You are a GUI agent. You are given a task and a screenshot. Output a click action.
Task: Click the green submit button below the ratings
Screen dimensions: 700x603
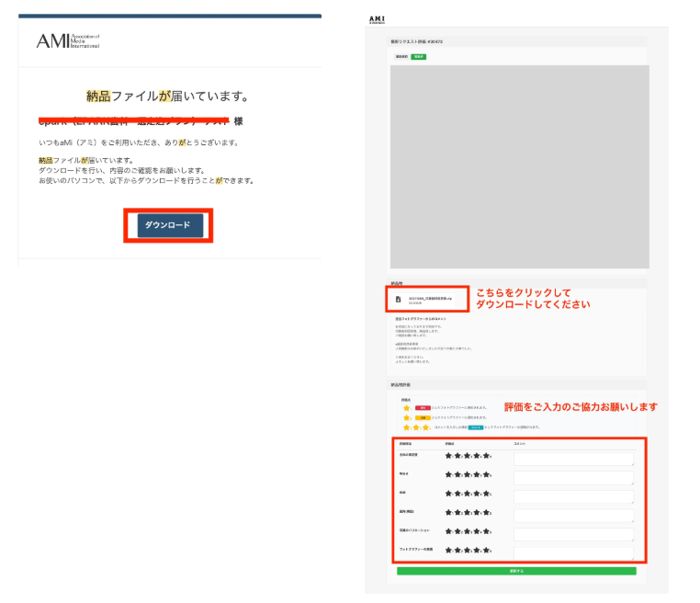(516, 571)
